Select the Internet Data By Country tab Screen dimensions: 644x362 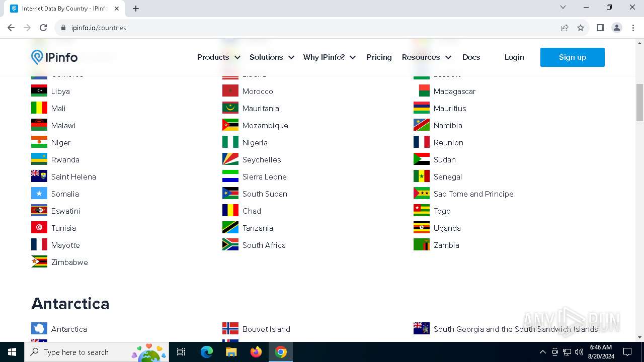(64, 9)
